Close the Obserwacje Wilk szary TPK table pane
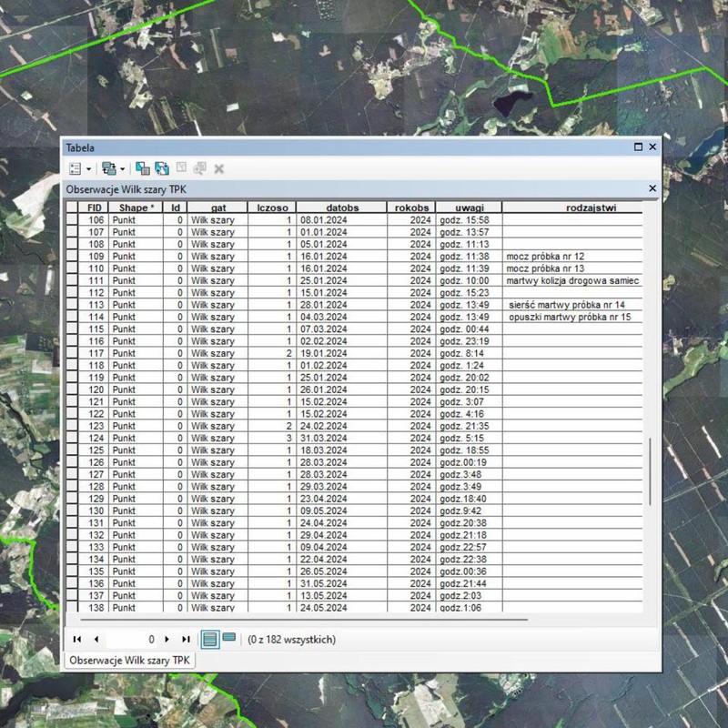The width and height of the screenshot is (728, 728). click(x=652, y=188)
